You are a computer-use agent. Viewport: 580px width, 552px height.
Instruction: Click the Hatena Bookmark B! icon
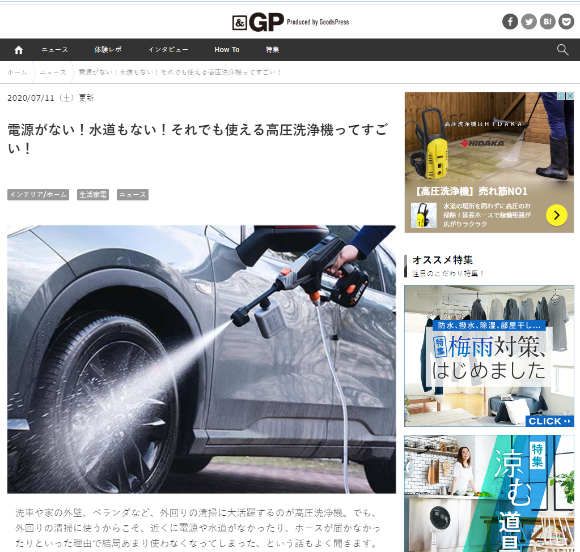tap(547, 21)
